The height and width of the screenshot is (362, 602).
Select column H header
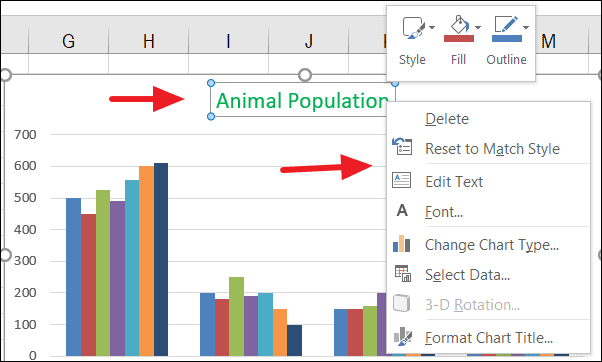click(x=149, y=41)
